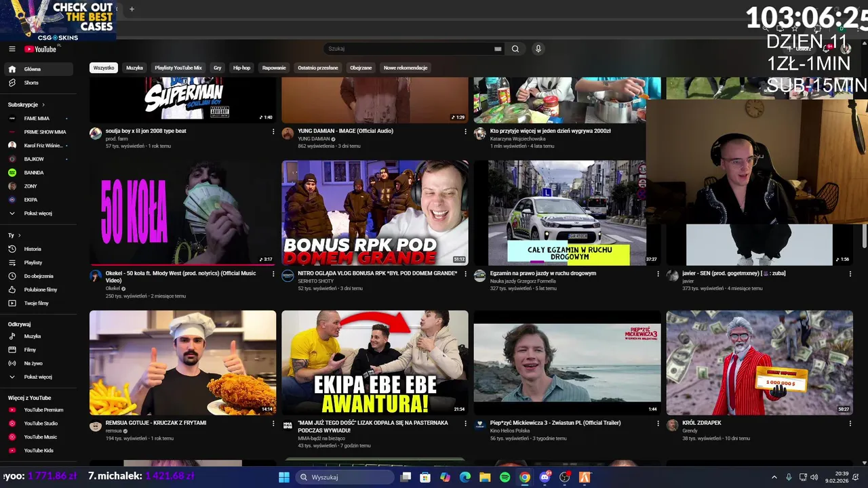868x488 pixels.
Task: Open File Explorer from the taskbar
Action: coord(485,477)
